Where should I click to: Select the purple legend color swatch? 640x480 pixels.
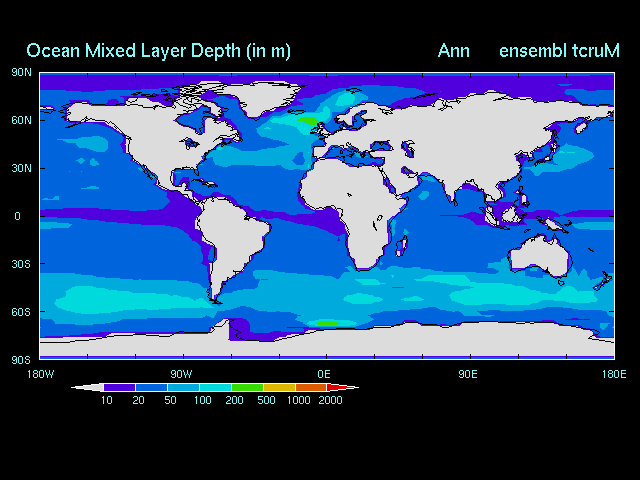pos(119,387)
